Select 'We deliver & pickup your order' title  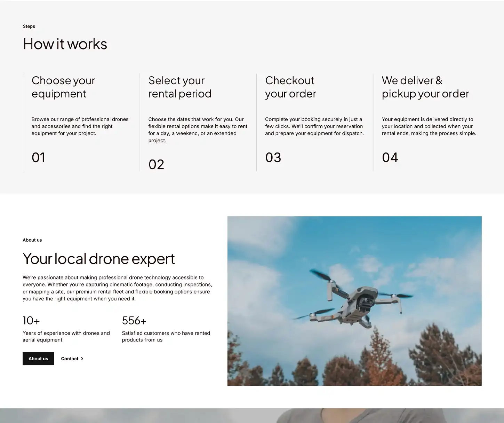tap(425, 87)
